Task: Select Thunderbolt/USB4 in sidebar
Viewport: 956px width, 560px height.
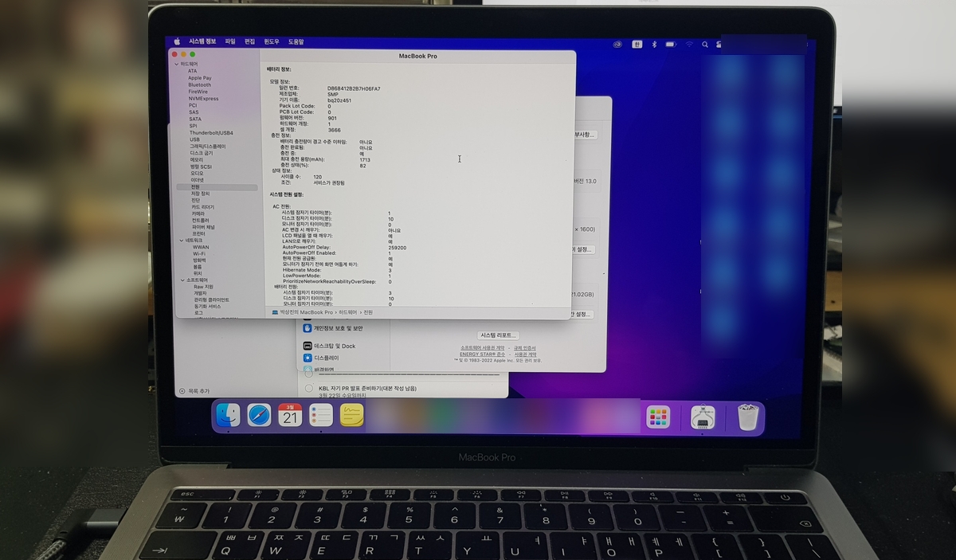Action: pos(211,132)
